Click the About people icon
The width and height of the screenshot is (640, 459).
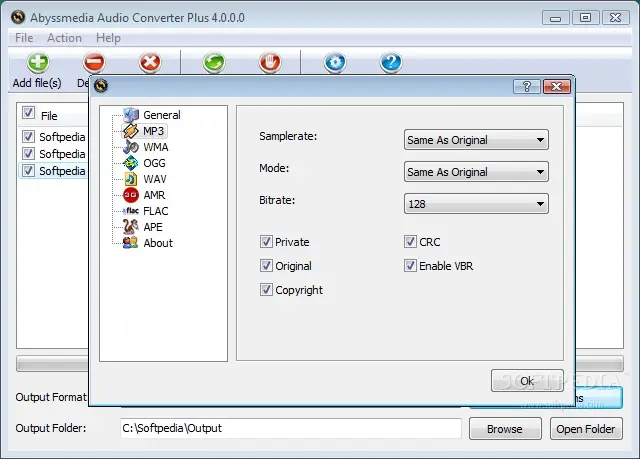pos(131,243)
